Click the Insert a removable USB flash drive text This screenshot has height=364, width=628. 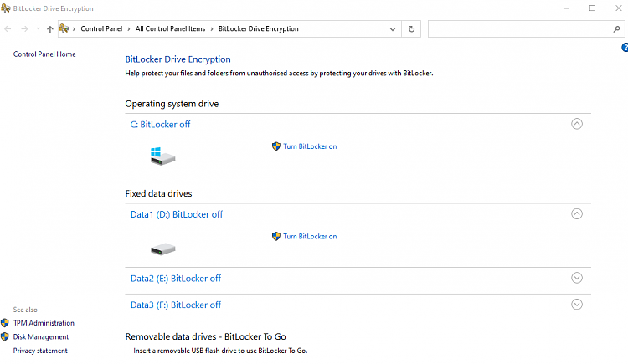tap(220, 351)
